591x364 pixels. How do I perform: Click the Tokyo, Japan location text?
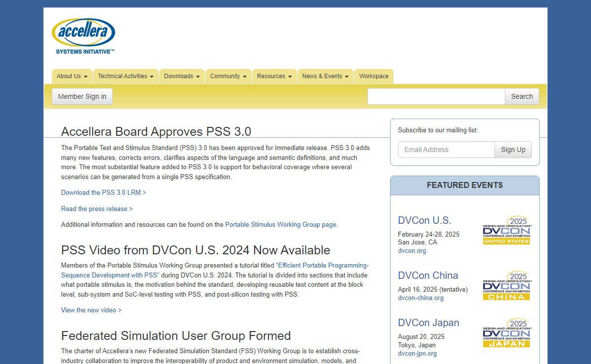click(x=417, y=345)
